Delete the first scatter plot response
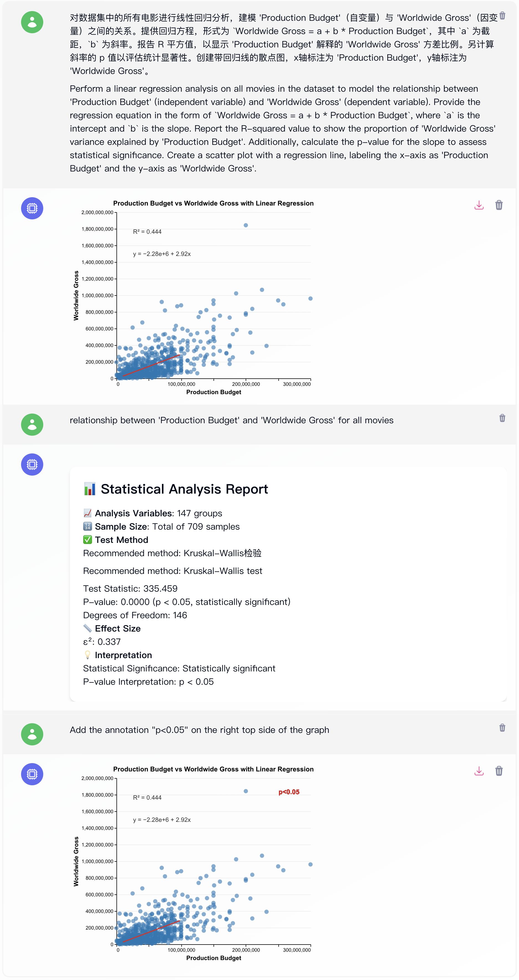Screen dimensions: 519x980 click(x=499, y=205)
